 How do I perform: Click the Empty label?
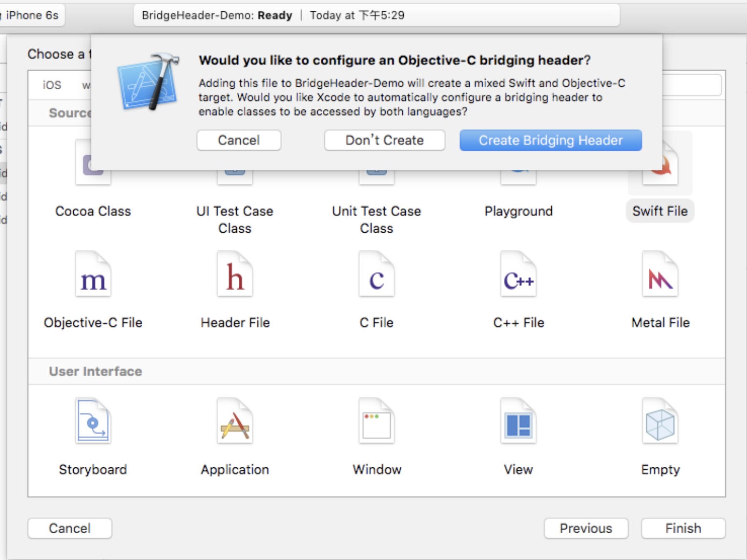coord(660,469)
